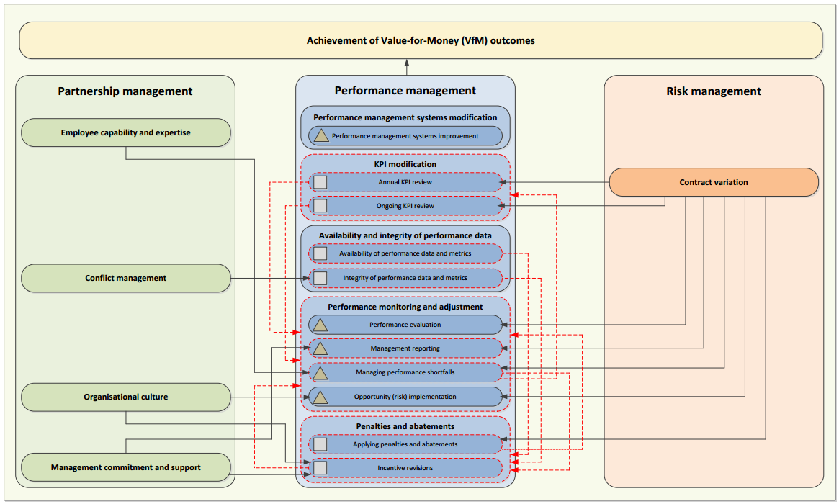Click triangle icon next to Managing performance shortfalls
This screenshot has width=839, height=504.
point(320,373)
